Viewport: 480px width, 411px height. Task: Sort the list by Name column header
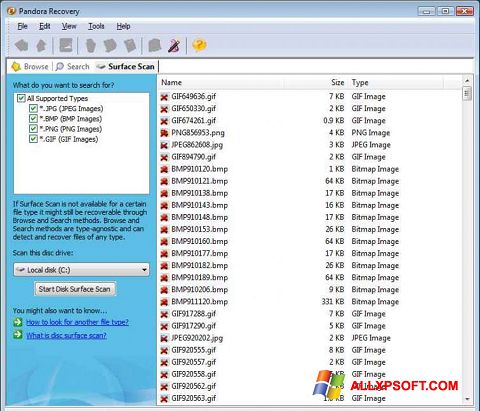(171, 82)
